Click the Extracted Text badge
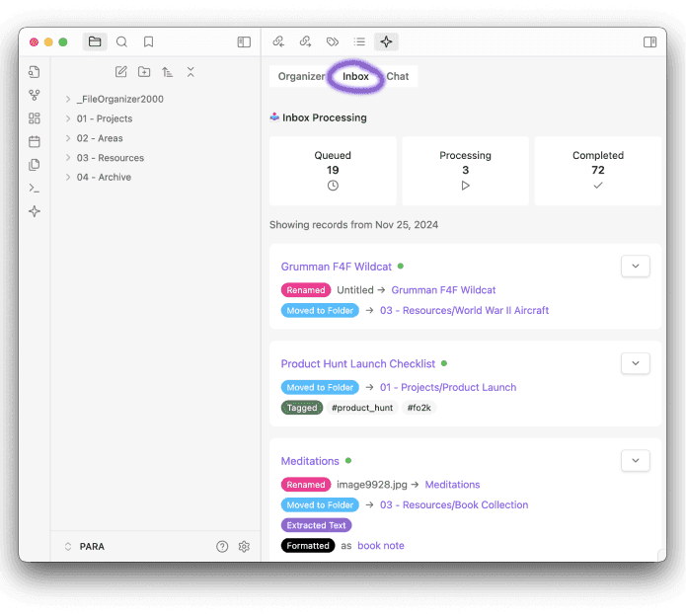 (x=316, y=525)
